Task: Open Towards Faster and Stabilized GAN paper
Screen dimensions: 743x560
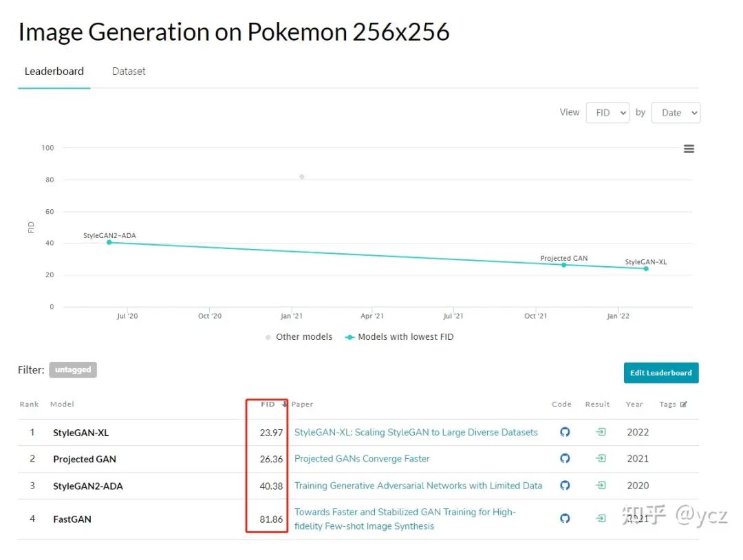Action: [405, 519]
